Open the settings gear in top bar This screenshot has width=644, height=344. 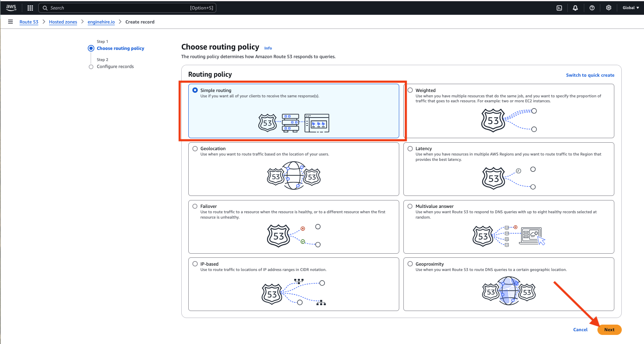coord(609,8)
